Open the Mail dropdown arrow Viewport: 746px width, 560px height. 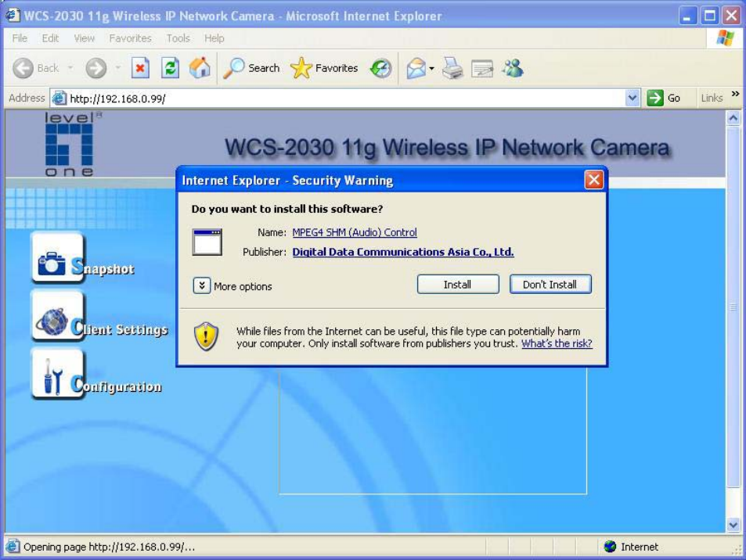click(431, 69)
